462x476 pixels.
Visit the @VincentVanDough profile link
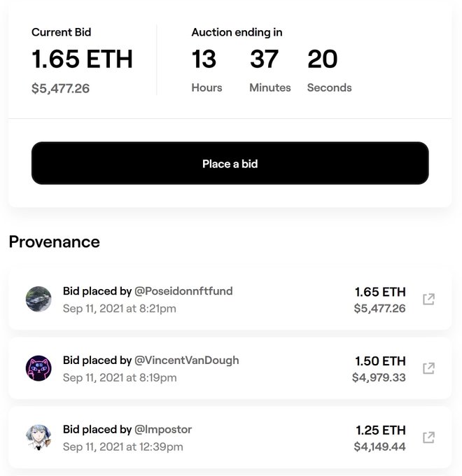click(x=187, y=360)
